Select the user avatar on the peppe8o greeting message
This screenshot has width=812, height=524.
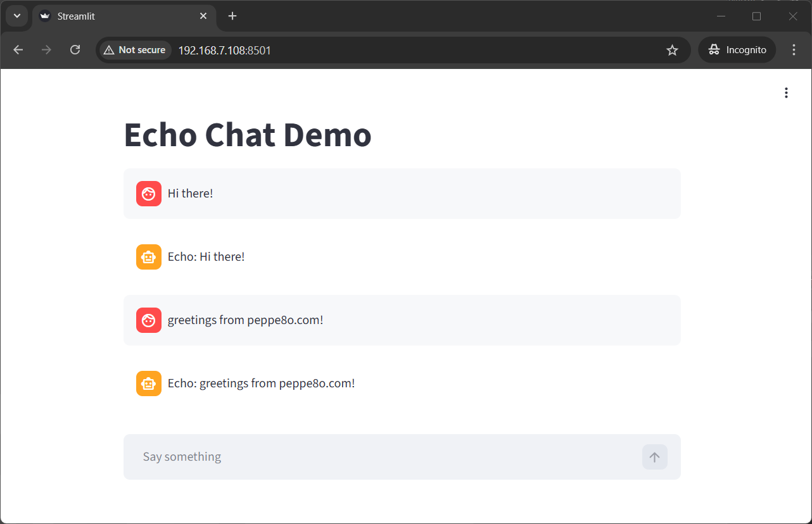(x=148, y=320)
